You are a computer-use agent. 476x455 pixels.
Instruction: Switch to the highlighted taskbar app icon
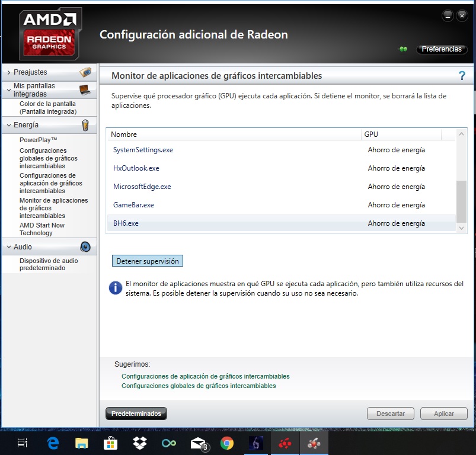coord(314,444)
